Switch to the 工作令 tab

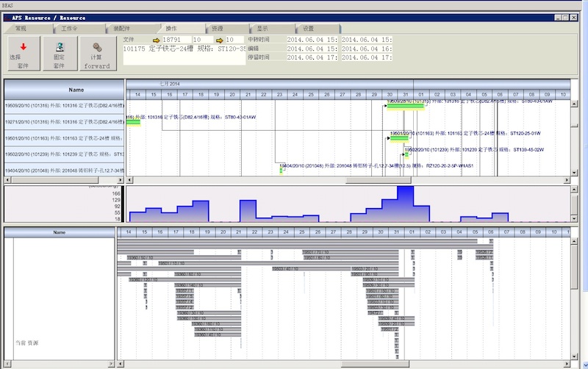68,28
